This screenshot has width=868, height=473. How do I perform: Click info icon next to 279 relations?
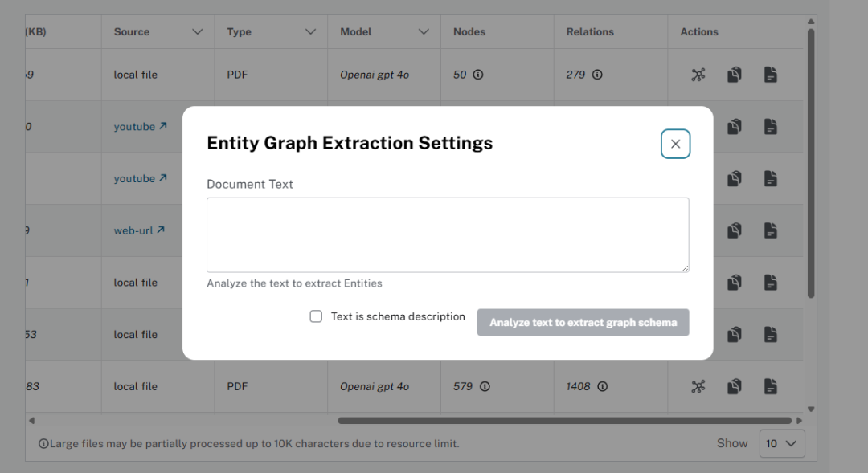pyautogui.click(x=597, y=75)
